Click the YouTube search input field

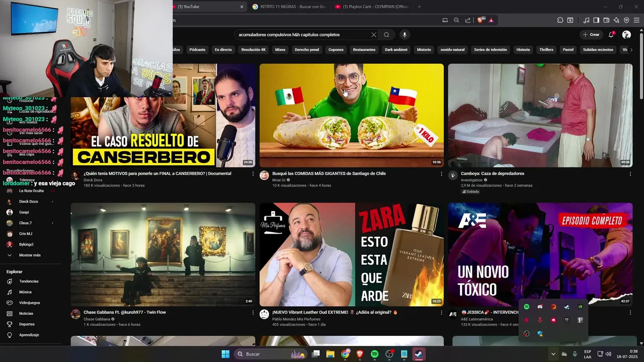tap(302, 35)
